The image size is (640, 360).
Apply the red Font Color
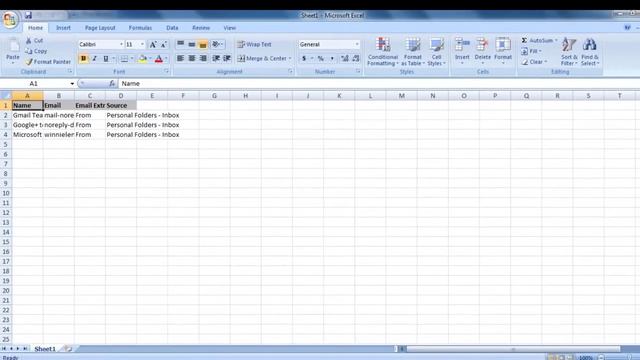pos(159,59)
